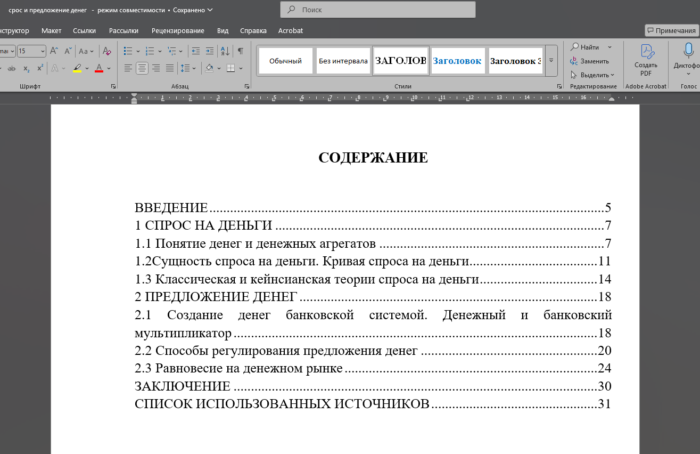This screenshot has width=700, height=454.
Task: Open the Макет tab
Action: tap(51, 30)
